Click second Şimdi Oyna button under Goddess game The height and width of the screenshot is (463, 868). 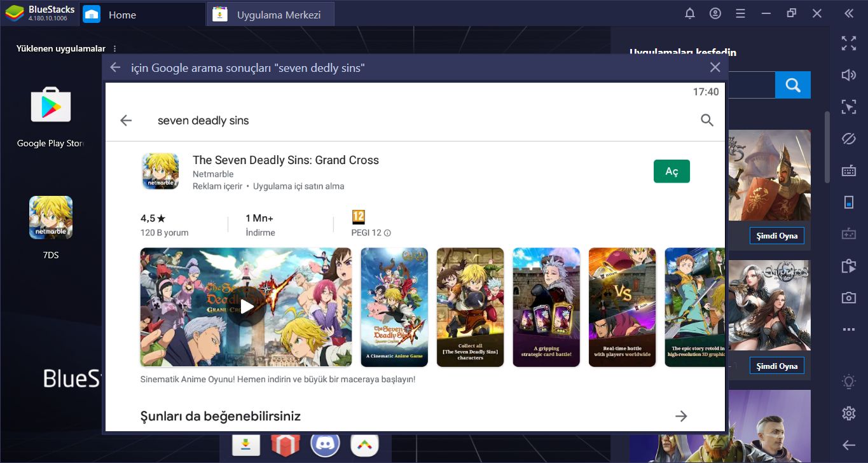[776, 366]
